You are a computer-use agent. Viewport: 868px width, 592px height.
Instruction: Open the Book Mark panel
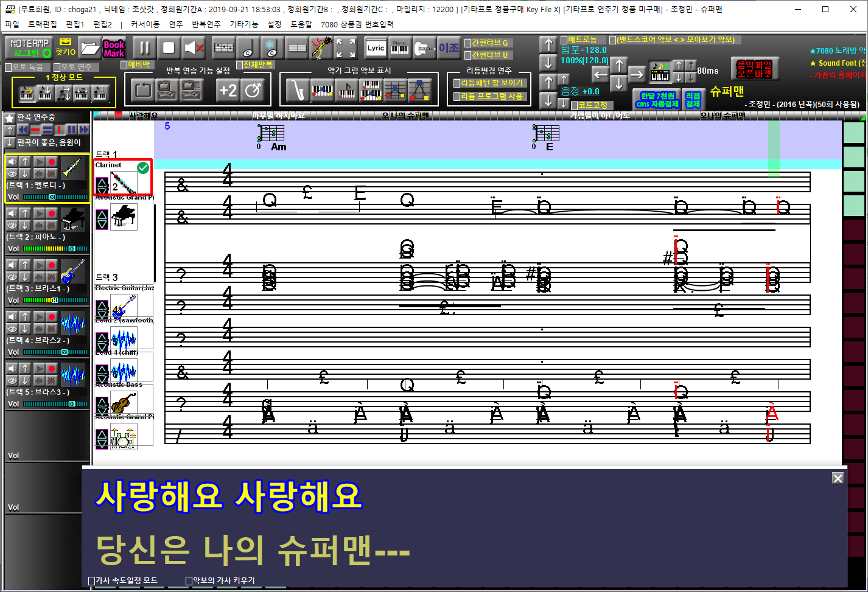(114, 47)
